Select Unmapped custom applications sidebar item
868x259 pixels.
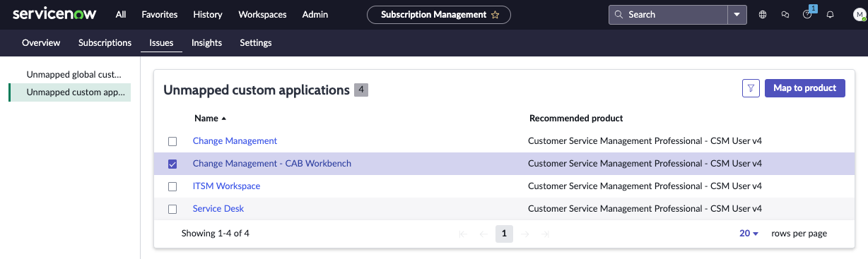70,92
